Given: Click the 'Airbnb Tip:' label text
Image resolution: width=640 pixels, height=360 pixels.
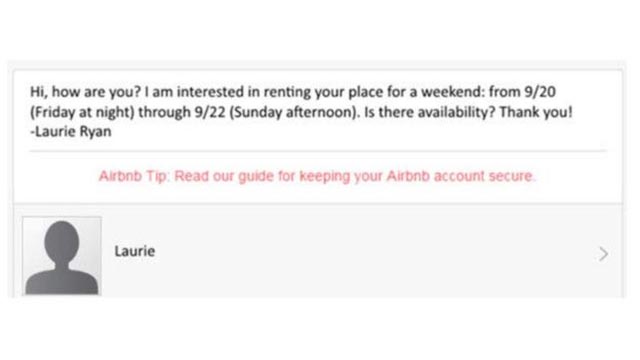Looking at the screenshot, I should 134,176.
